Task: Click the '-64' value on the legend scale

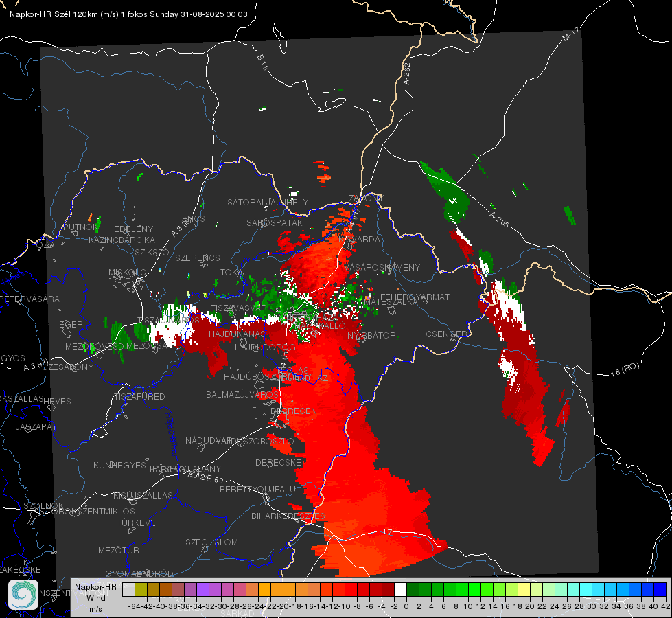Action: pos(134,606)
